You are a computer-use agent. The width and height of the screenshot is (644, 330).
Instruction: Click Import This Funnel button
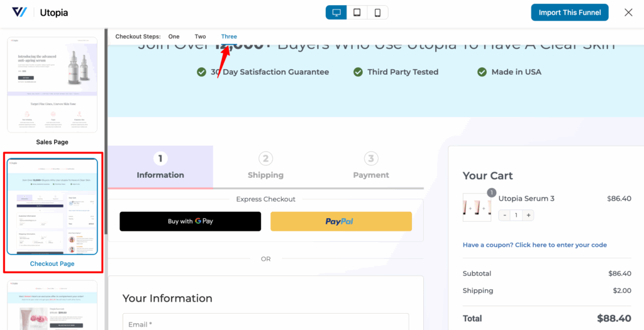tap(570, 13)
